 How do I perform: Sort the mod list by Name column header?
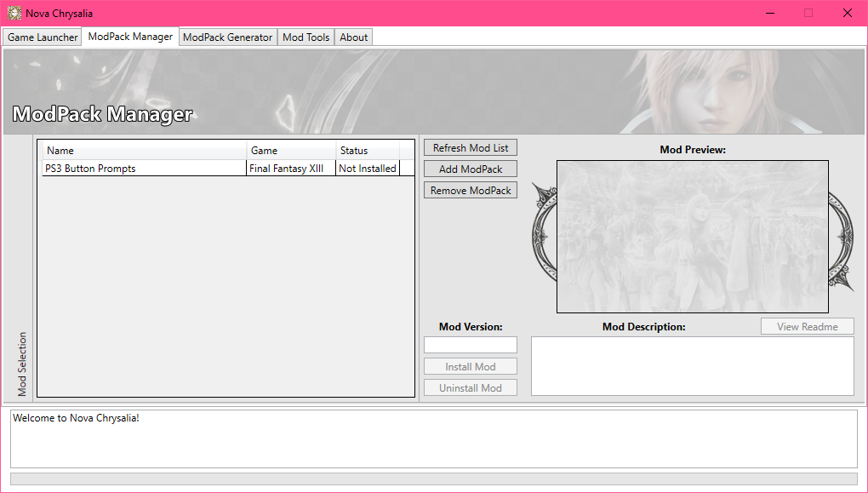point(145,150)
